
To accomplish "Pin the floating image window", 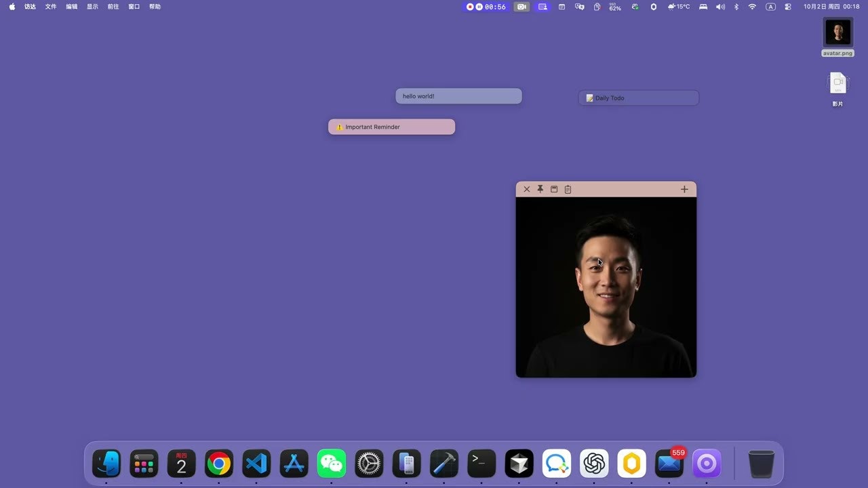I will [x=540, y=189].
